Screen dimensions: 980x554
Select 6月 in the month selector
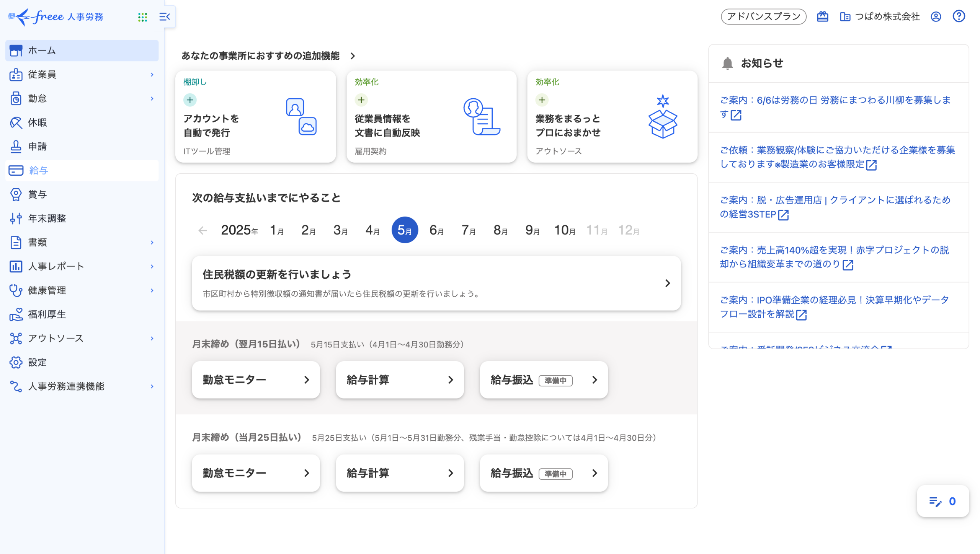[x=436, y=230]
